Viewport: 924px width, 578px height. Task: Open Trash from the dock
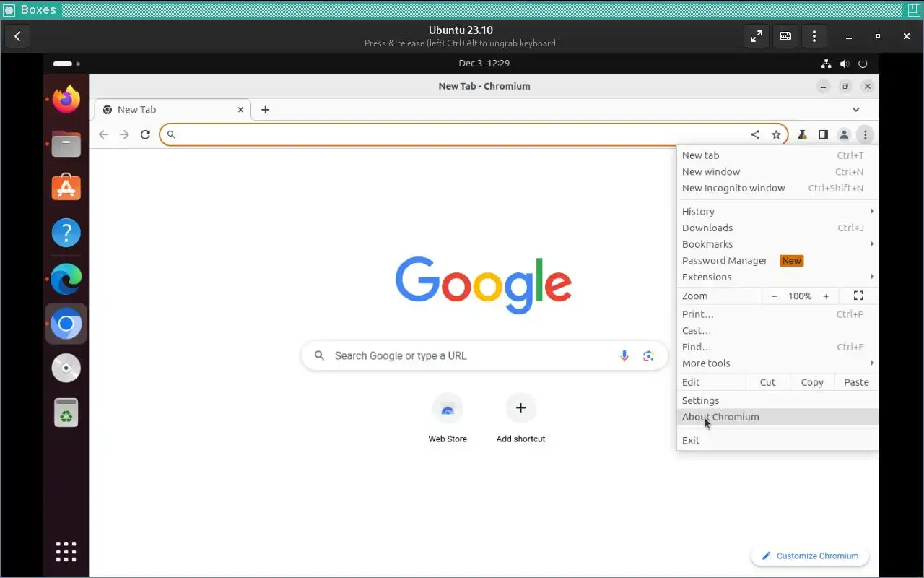(66, 413)
